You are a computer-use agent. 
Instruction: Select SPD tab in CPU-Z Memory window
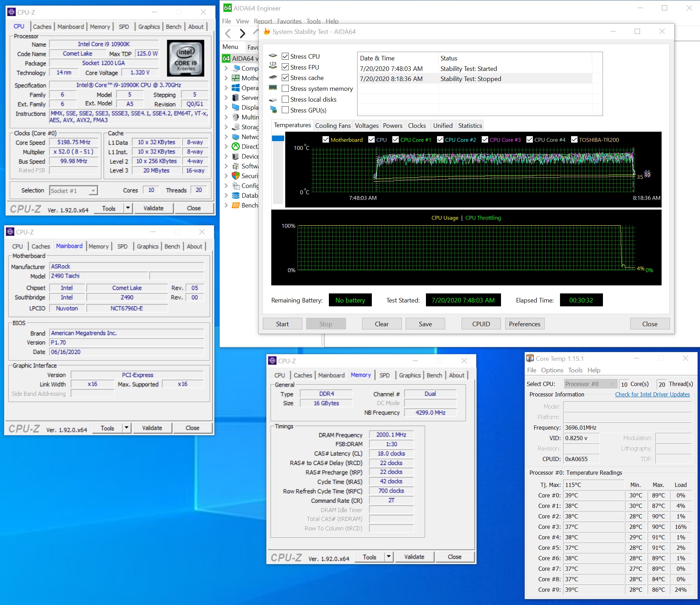pyautogui.click(x=384, y=375)
